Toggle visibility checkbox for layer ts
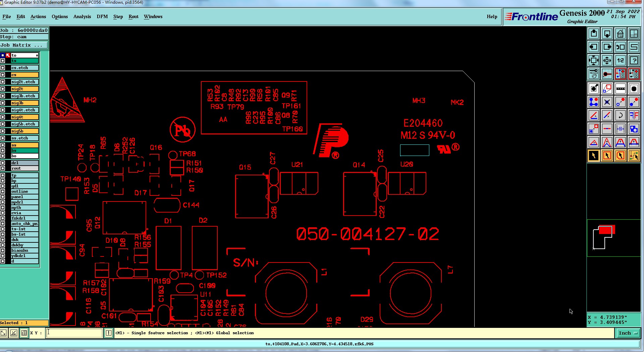 pyautogui.click(x=3, y=61)
